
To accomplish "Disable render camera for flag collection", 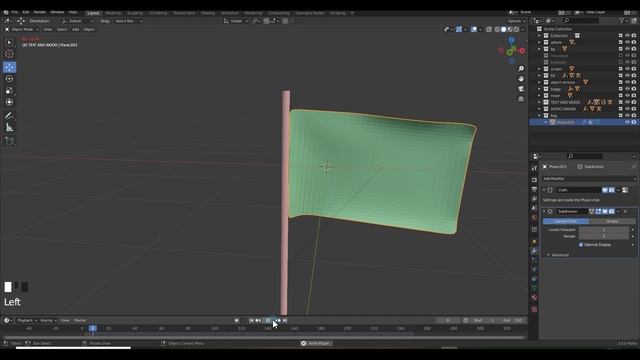I will click(634, 116).
